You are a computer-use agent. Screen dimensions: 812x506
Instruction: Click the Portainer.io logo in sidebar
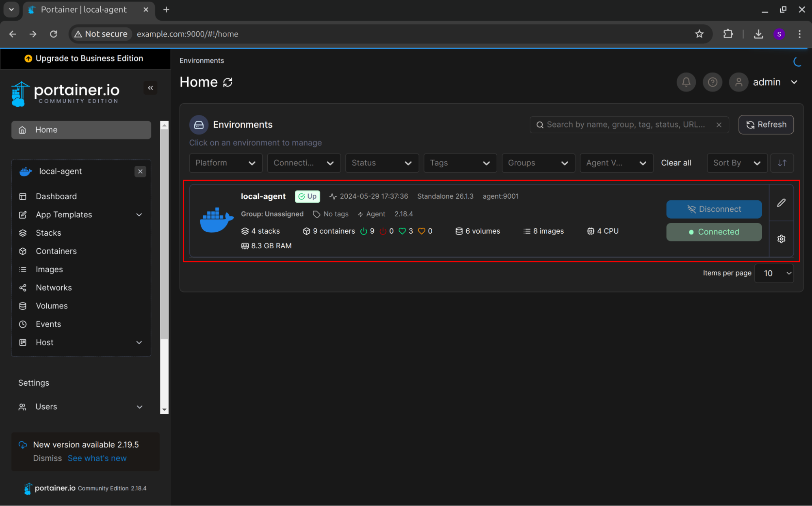66,93
